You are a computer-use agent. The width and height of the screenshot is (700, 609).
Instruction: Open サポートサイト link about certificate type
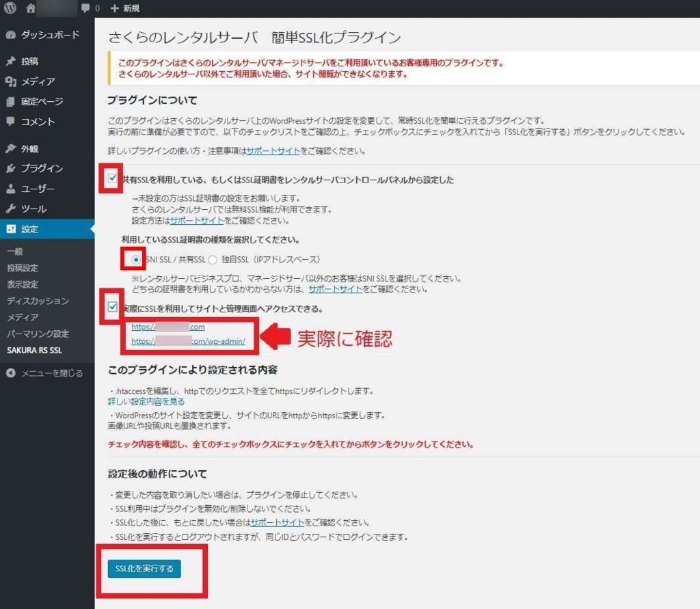[335, 289]
